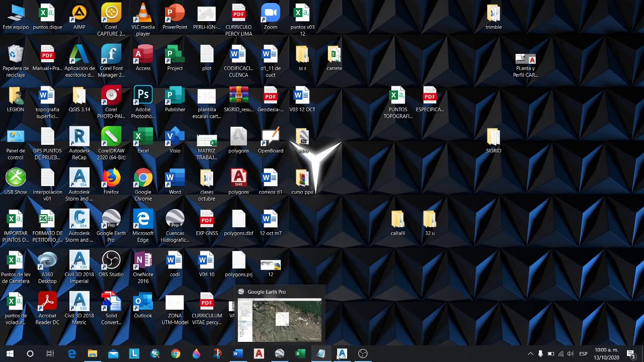Open File Explorer from taskbar
The height and width of the screenshot is (362, 644).
tap(92, 354)
